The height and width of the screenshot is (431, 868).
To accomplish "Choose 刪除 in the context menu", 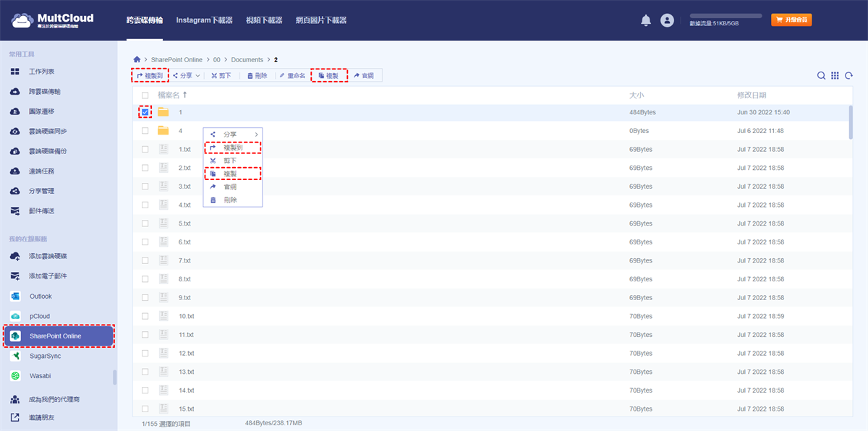I will [233, 200].
